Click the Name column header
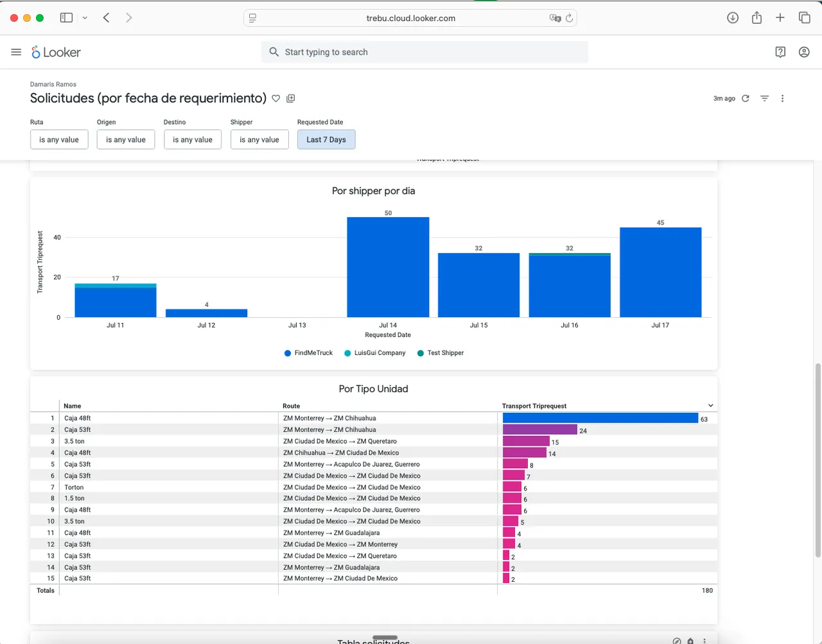 pos(73,406)
